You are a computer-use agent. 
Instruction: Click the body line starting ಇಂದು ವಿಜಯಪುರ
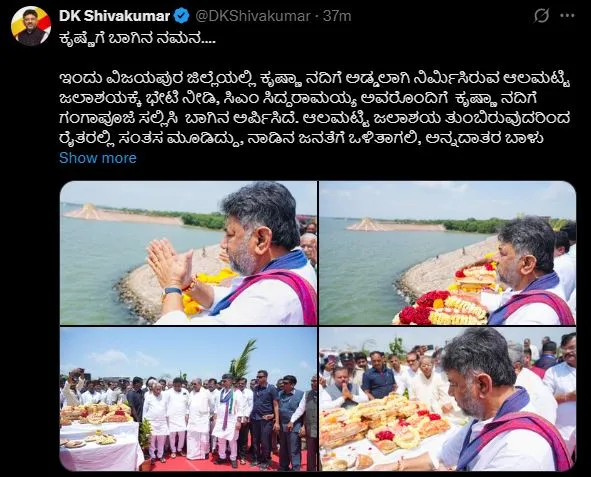315,79
